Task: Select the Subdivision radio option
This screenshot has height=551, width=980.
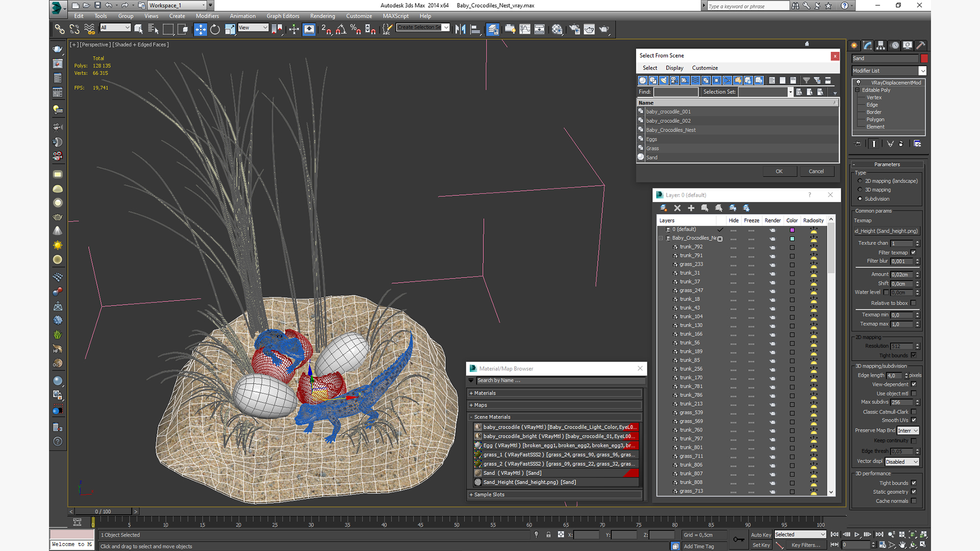Action: pyautogui.click(x=860, y=199)
